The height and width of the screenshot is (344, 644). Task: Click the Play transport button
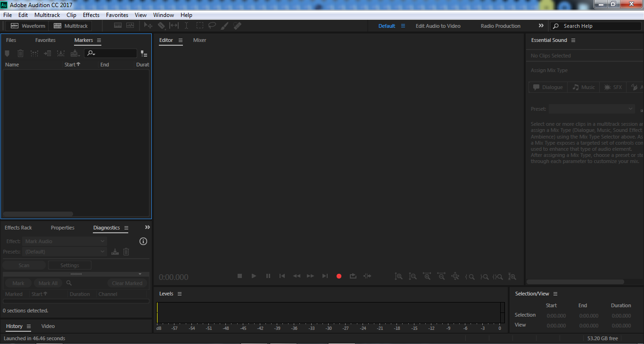pos(254,276)
